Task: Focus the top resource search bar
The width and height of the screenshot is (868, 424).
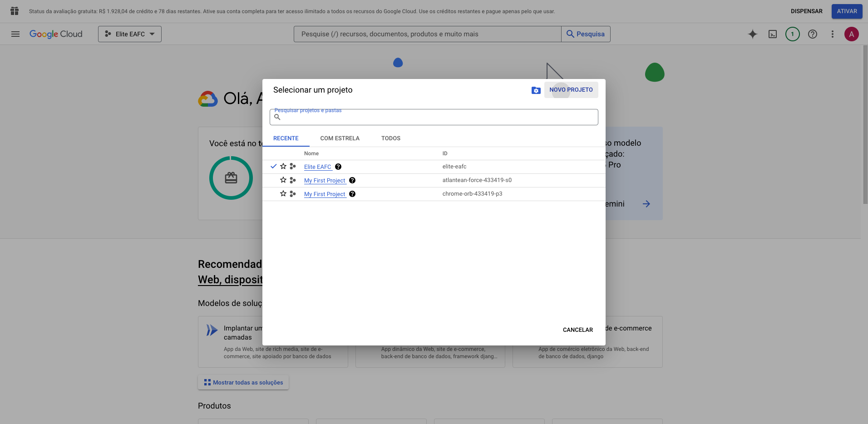Action: click(428, 34)
